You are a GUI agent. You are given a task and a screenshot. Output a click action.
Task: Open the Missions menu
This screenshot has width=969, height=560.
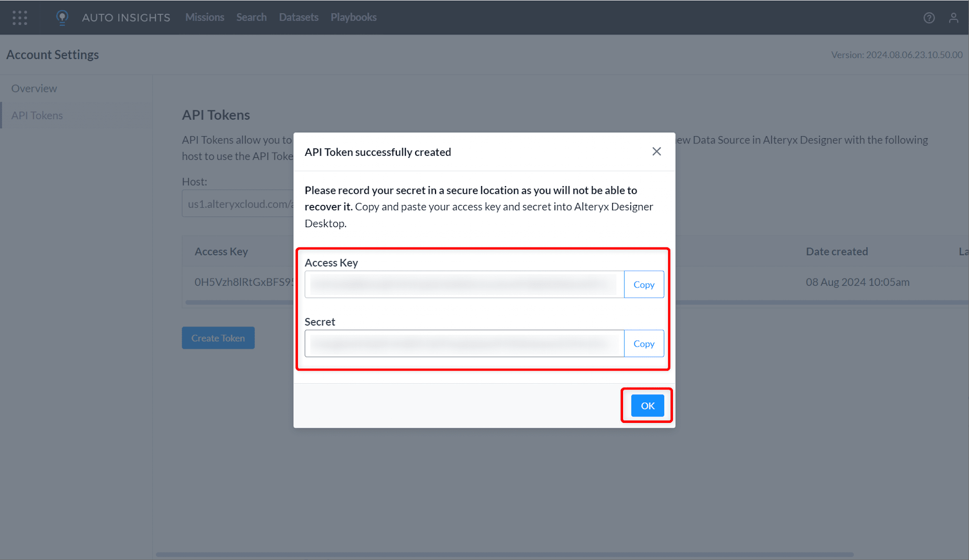coord(204,17)
